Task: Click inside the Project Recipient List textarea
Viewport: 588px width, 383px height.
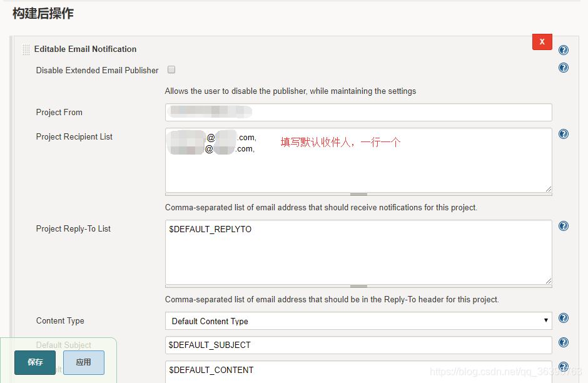Action: 358,160
